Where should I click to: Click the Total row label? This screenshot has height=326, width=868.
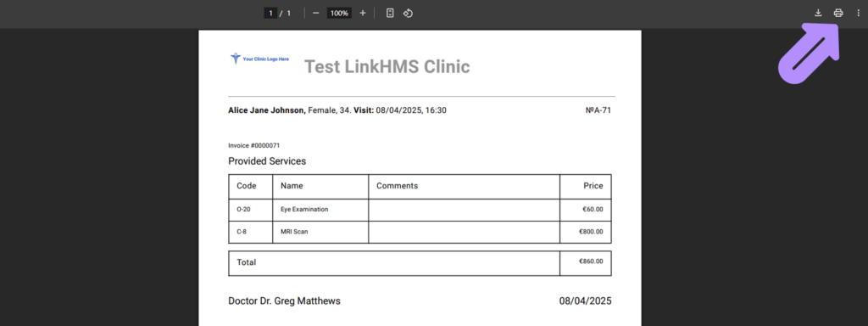click(247, 262)
